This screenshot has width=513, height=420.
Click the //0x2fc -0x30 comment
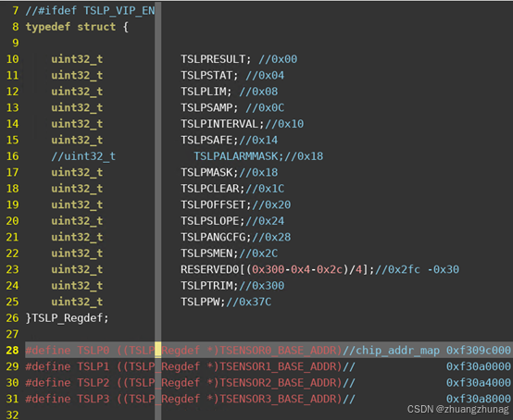(x=417, y=269)
